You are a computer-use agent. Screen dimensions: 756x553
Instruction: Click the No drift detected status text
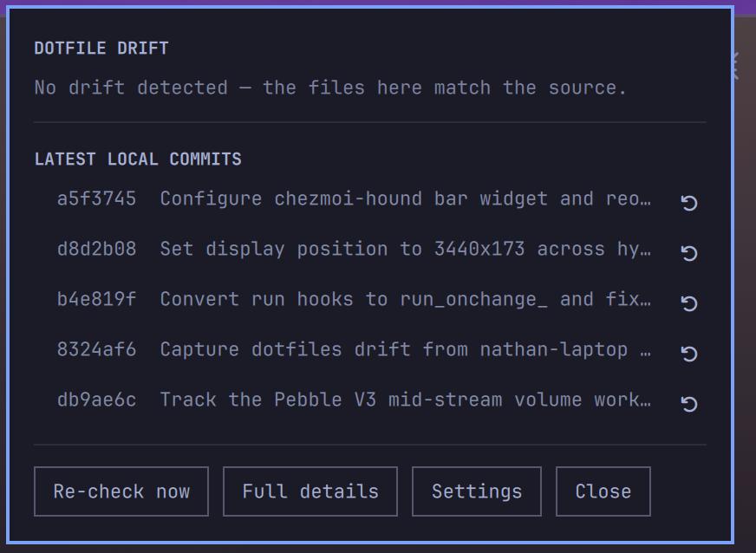(x=330, y=88)
